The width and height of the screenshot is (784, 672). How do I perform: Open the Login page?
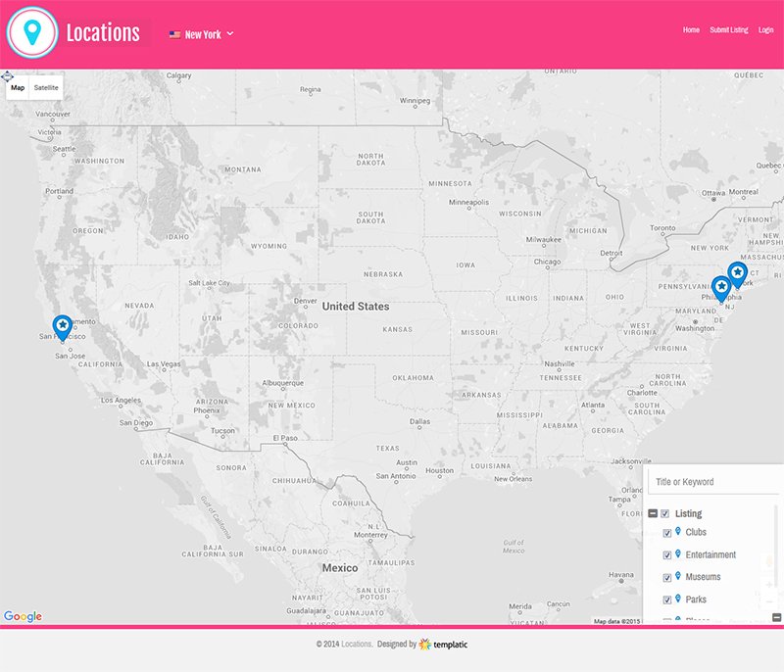tap(765, 30)
